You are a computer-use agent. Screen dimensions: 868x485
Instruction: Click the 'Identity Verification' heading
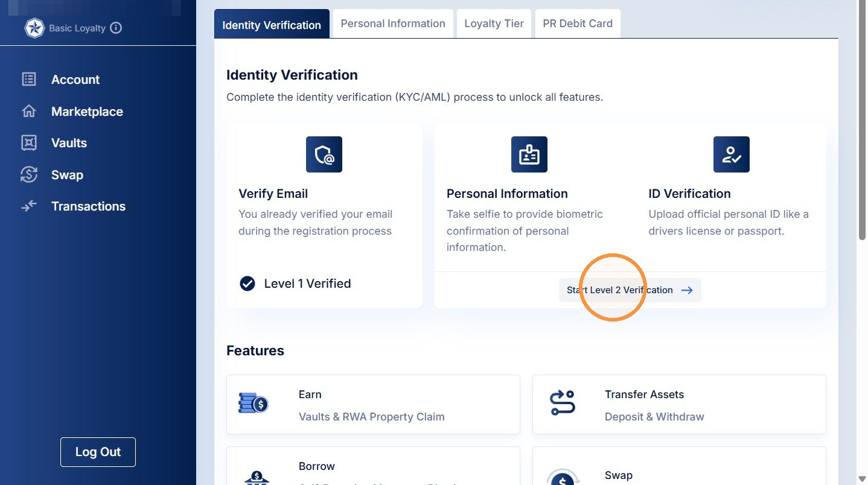pyautogui.click(x=292, y=75)
